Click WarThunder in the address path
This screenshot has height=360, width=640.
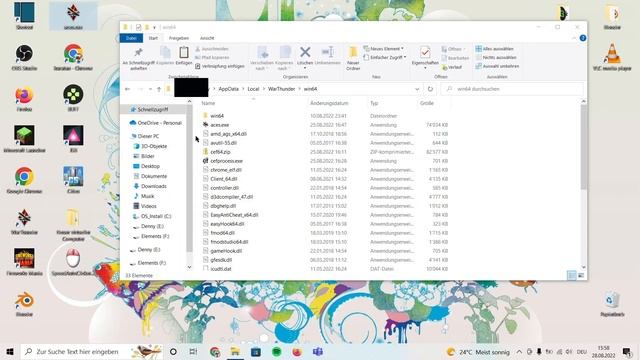(281, 89)
